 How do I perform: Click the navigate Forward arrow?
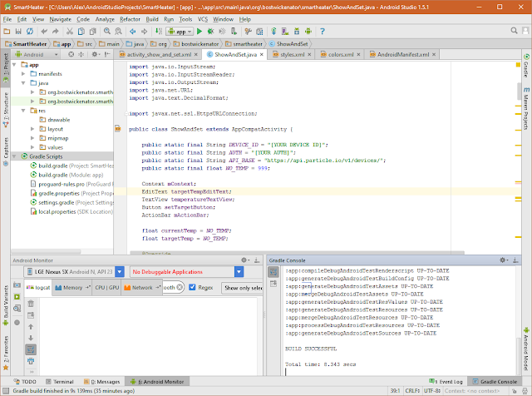(x=144, y=32)
